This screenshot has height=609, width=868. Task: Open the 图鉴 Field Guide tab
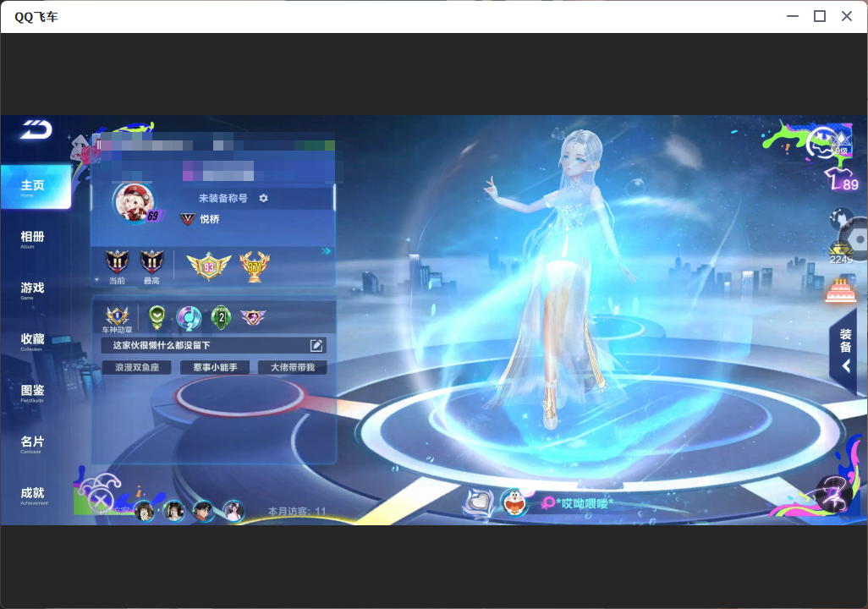32,392
